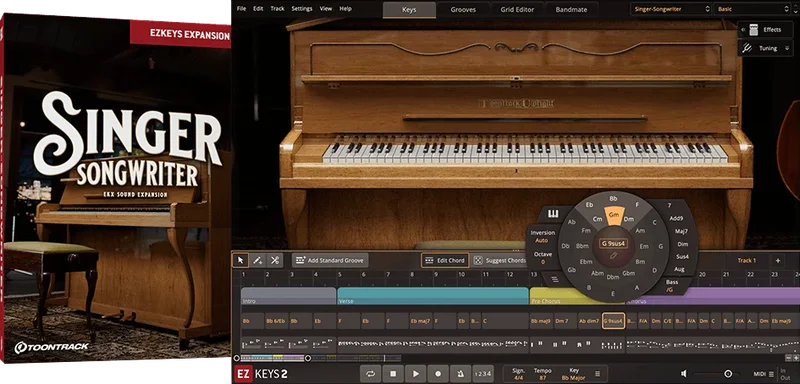Open the Singer-Songwriter library dropdown

[x=670, y=9]
